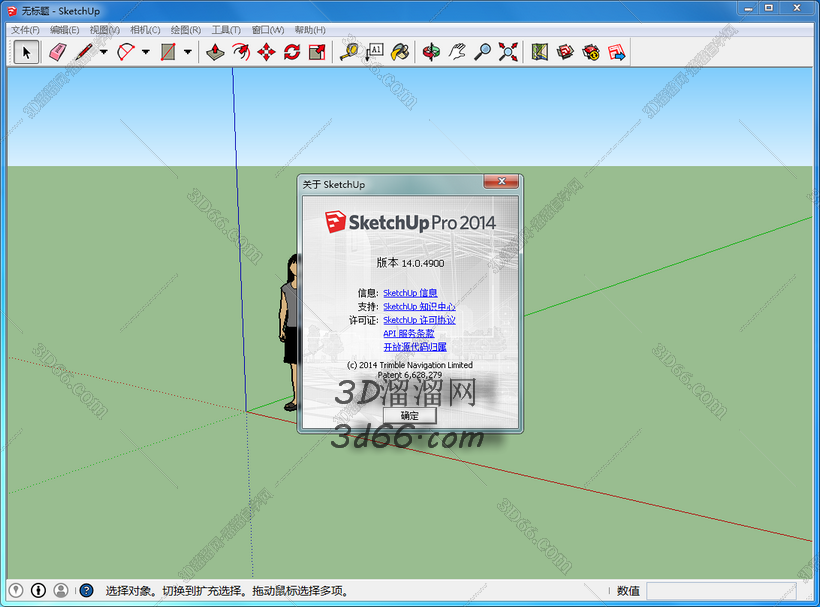820x607 pixels.
Task: Activate the Offset tool
Action: click(241, 52)
